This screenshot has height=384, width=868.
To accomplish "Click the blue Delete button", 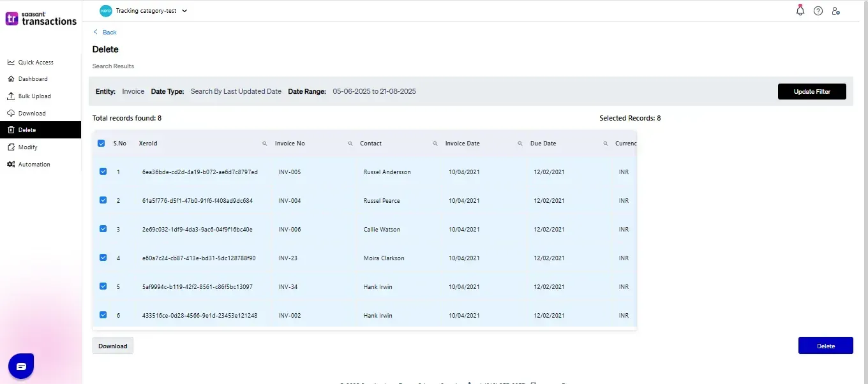I will click(826, 346).
